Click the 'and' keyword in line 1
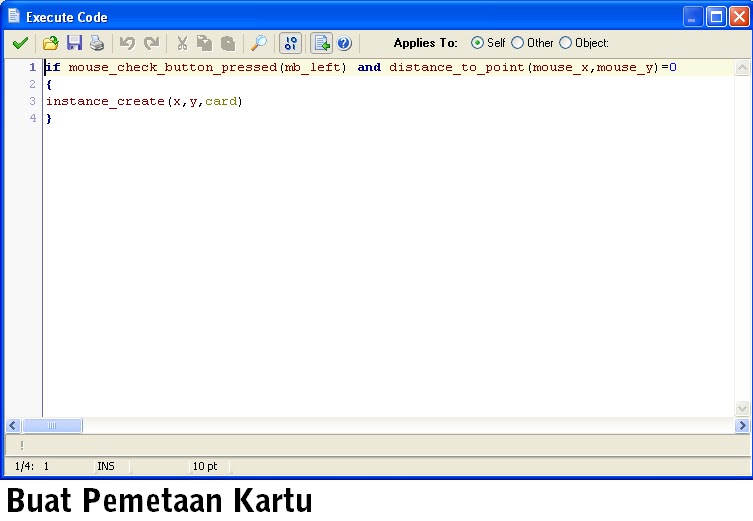 pos(369,67)
